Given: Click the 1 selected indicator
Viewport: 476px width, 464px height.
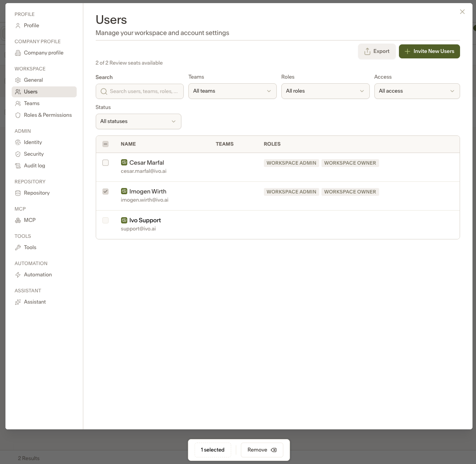Looking at the screenshot, I should [x=213, y=450].
